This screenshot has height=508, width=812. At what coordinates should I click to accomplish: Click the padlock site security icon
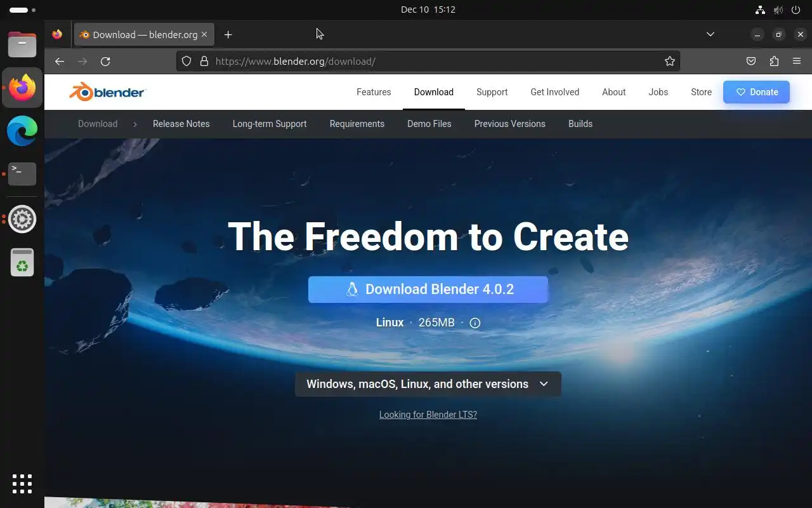pyautogui.click(x=204, y=61)
